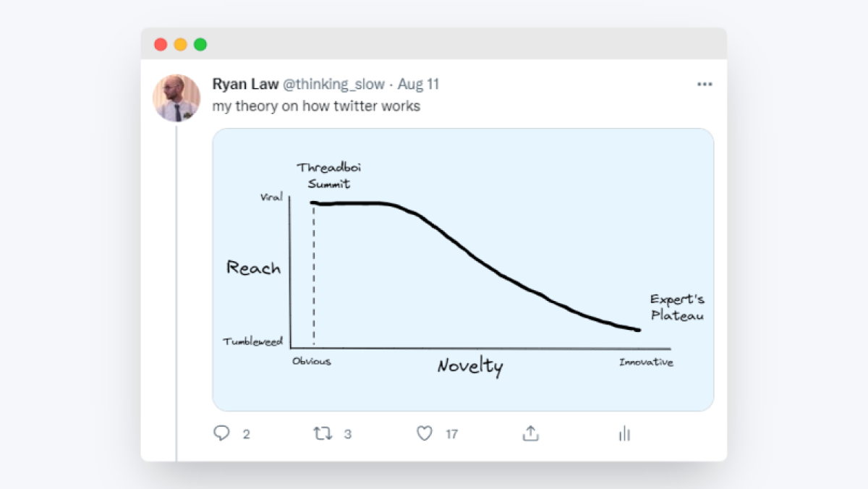868x489 pixels.
Task: Click the like count number 17
Action: [x=451, y=434]
